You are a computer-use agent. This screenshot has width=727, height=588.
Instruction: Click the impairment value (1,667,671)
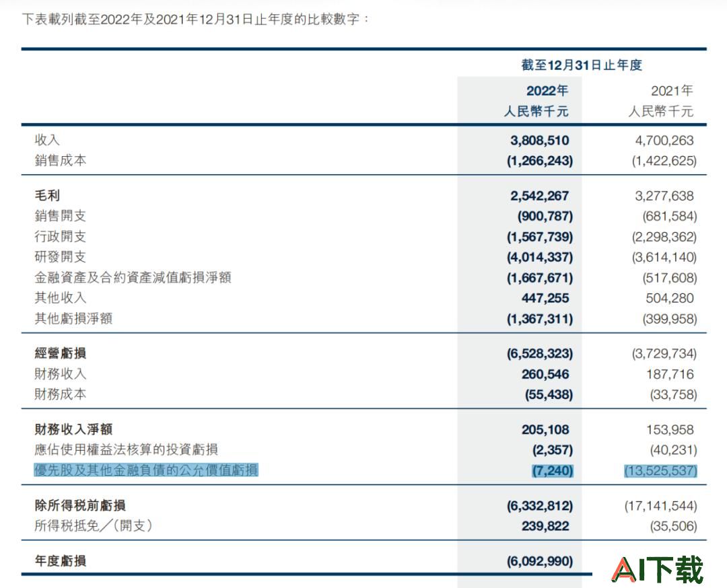540,278
